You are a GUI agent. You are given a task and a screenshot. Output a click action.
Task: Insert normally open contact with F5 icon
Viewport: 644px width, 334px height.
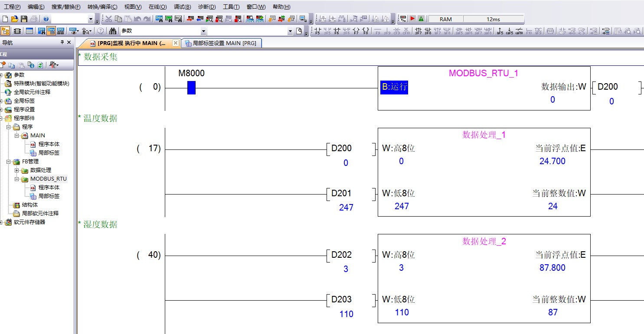tap(317, 31)
